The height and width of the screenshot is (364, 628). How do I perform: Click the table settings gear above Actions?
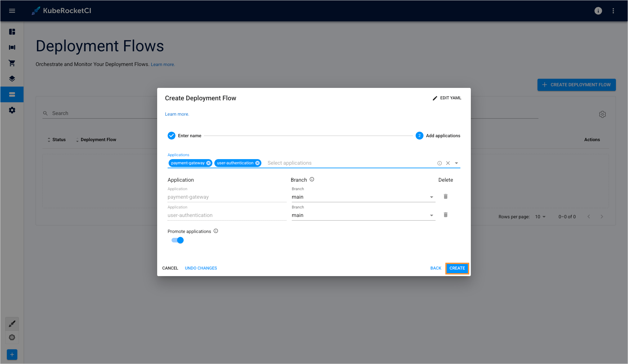(x=603, y=114)
